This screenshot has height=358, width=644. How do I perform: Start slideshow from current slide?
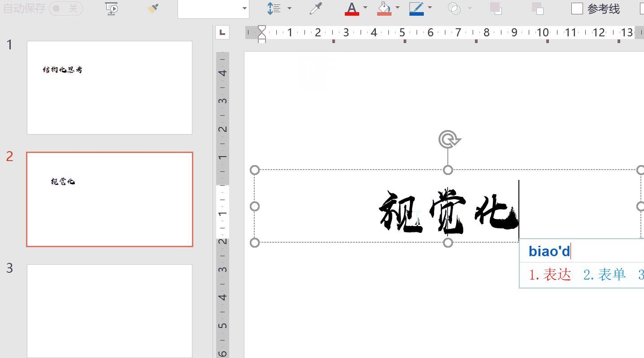coord(111,9)
